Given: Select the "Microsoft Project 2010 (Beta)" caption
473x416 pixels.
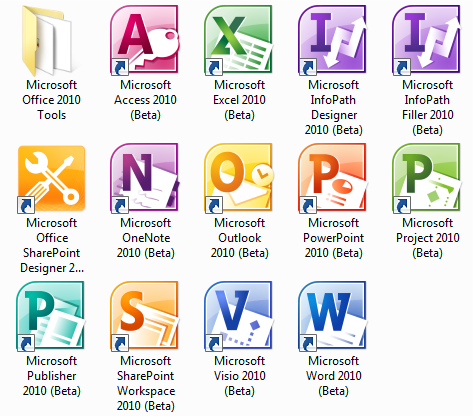Looking at the screenshot, I should 428,238.
